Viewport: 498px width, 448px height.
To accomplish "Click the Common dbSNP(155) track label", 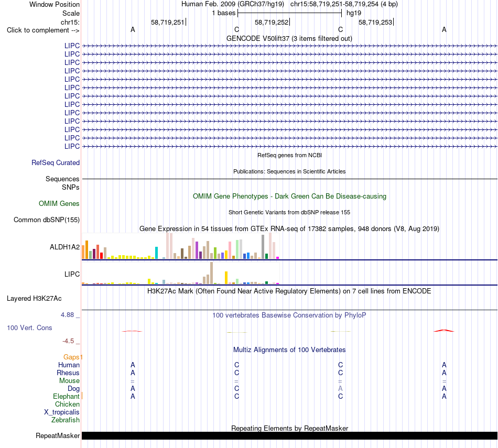I will [46, 220].
